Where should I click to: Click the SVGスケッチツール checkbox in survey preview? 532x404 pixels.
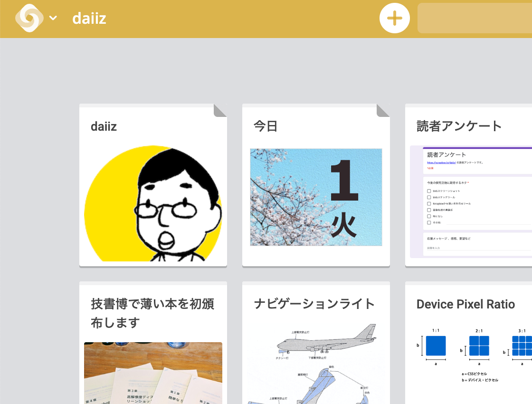click(429, 197)
